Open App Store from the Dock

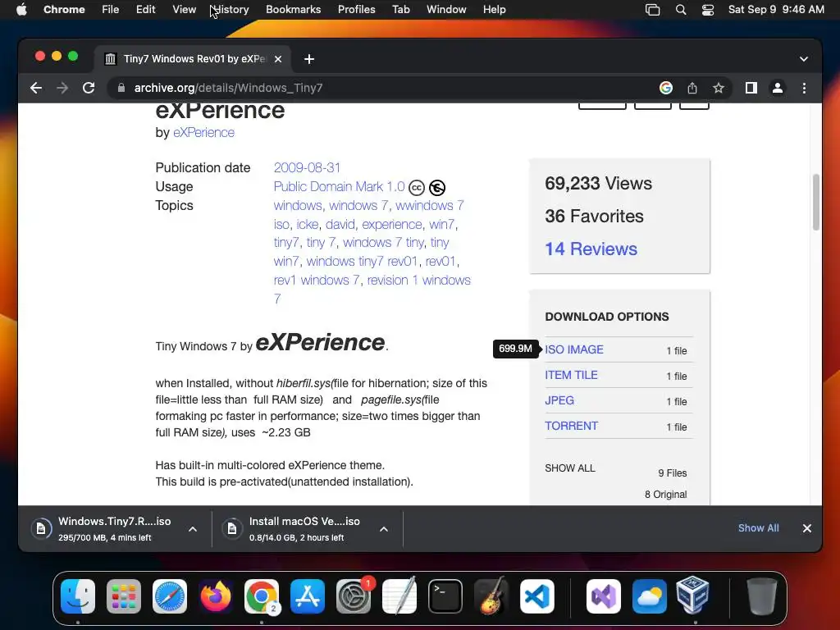(x=308, y=596)
